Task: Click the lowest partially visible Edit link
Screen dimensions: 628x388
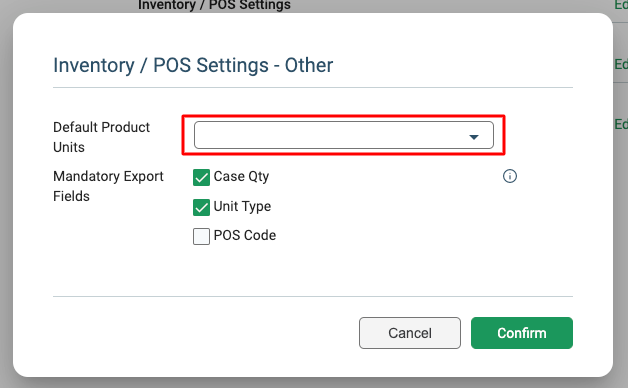Action: tap(621, 124)
